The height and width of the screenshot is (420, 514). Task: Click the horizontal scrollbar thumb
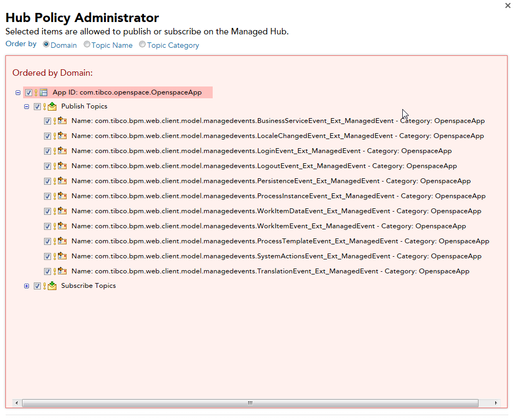click(x=250, y=403)
